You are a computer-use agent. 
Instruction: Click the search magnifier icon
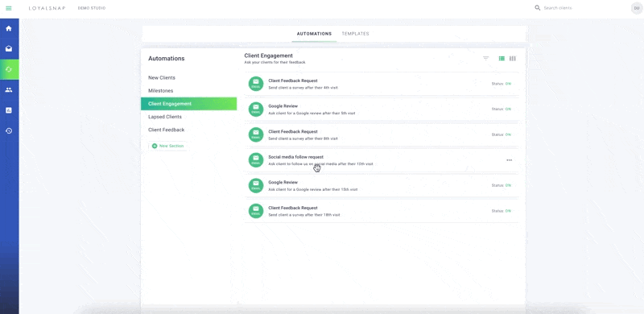537,8
